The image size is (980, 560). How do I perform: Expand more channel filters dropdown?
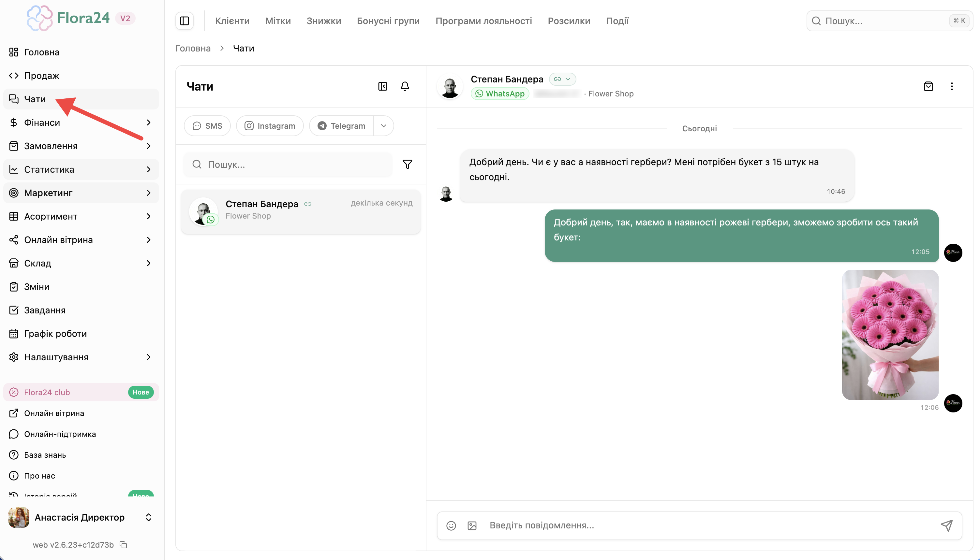pyautogui.click(x=384, y=126)
